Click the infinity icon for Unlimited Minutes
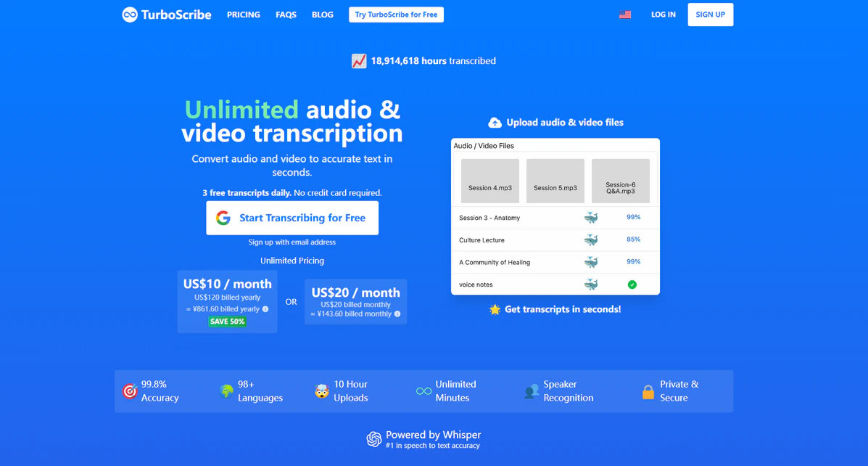 (x=423, y=391)
